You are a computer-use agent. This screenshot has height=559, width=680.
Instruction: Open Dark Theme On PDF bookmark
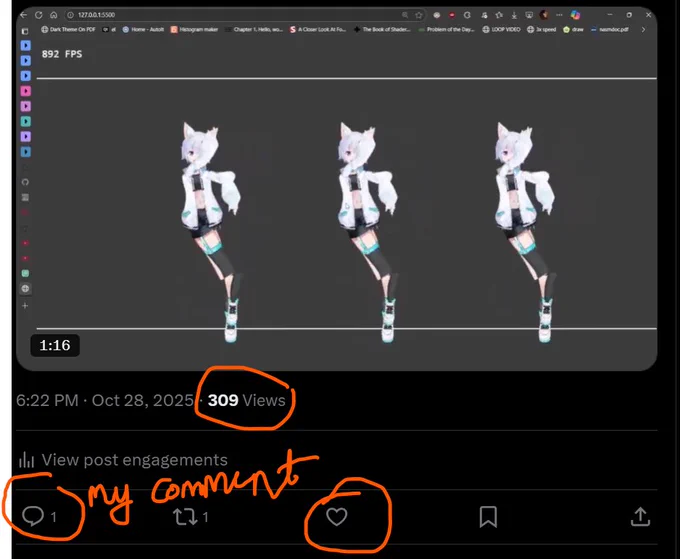[68, 29]
